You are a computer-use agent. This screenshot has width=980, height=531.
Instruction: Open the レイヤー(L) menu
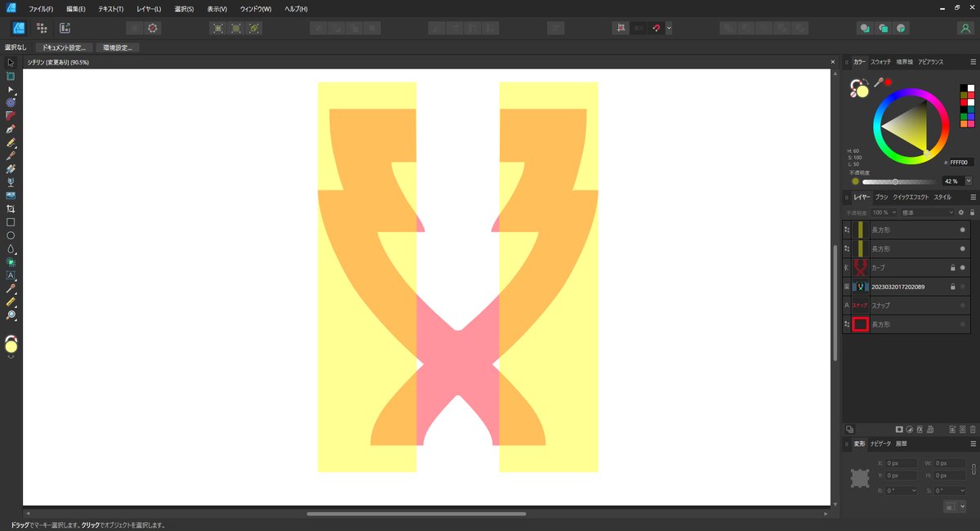(149, 8)
